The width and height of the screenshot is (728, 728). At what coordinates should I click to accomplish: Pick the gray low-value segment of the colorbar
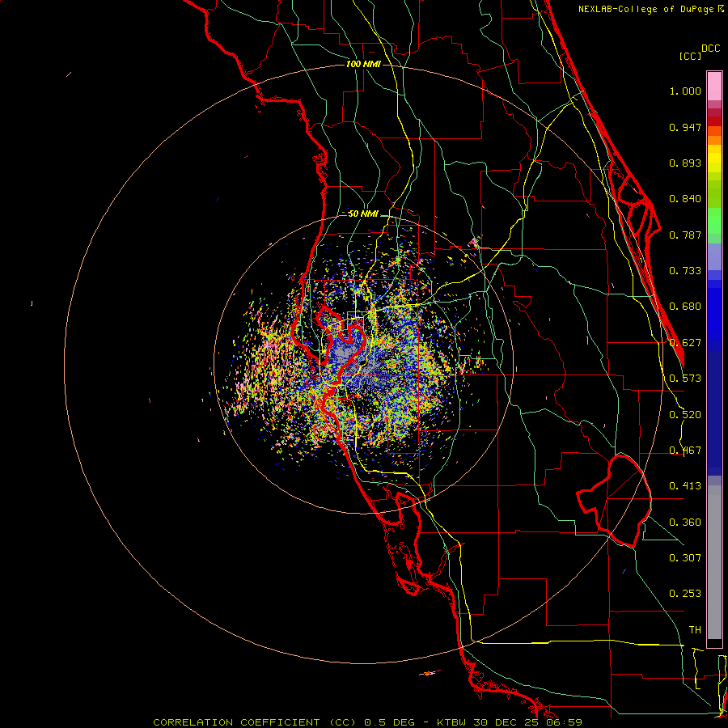[x=714, y=562]
